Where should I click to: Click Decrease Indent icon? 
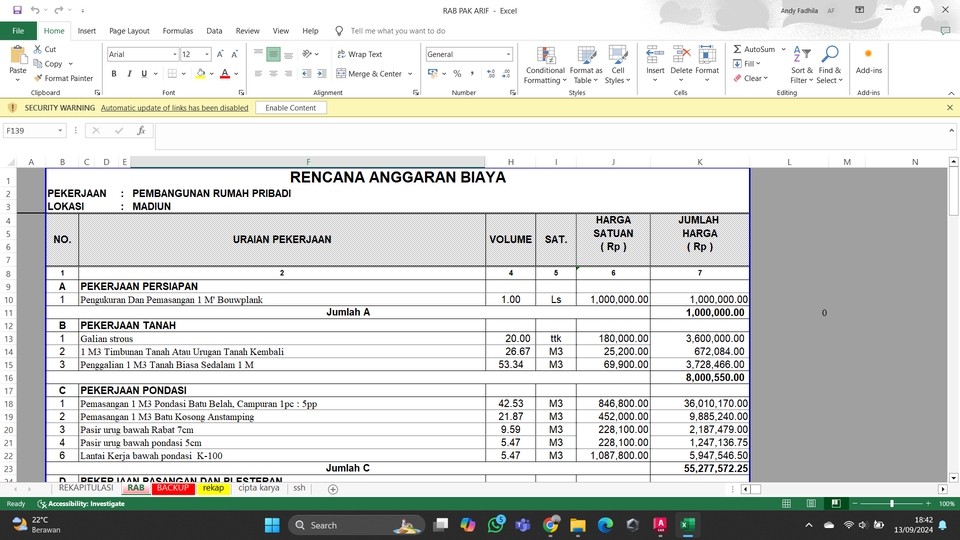(306, 73)
